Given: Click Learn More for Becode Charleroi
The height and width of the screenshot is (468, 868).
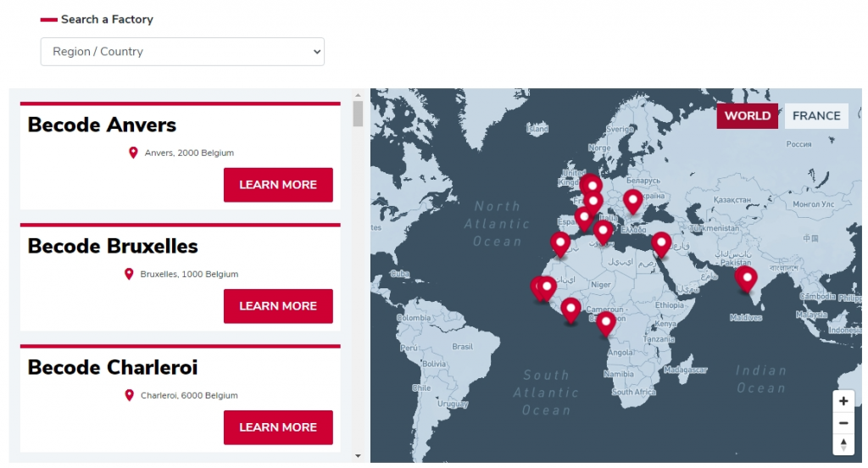Looking at the screenshot, I should [x=278, y=427].
